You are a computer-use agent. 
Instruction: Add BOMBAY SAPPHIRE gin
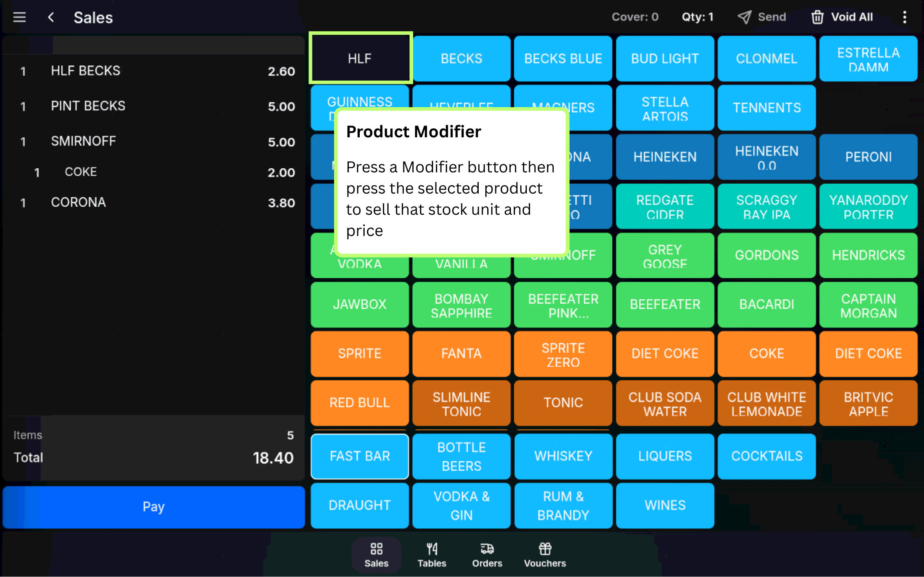tap(462, 304)
